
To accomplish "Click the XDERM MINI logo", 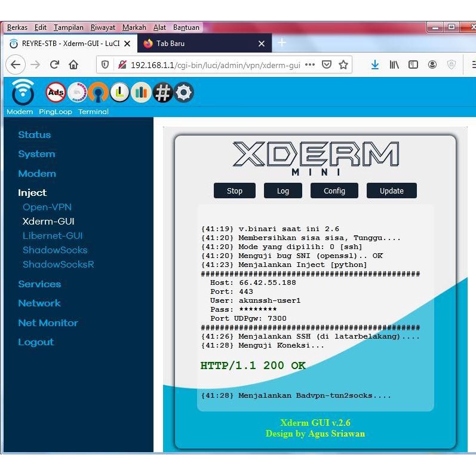I will tap(316, 158).
